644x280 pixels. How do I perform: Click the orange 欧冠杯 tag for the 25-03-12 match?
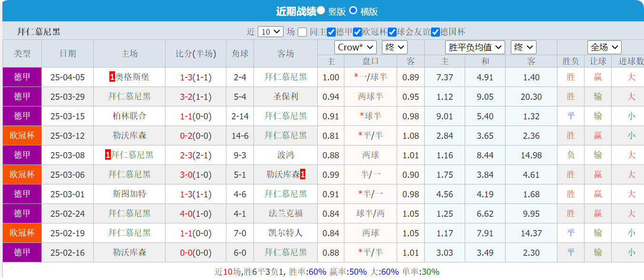click(x=22, y=135)
